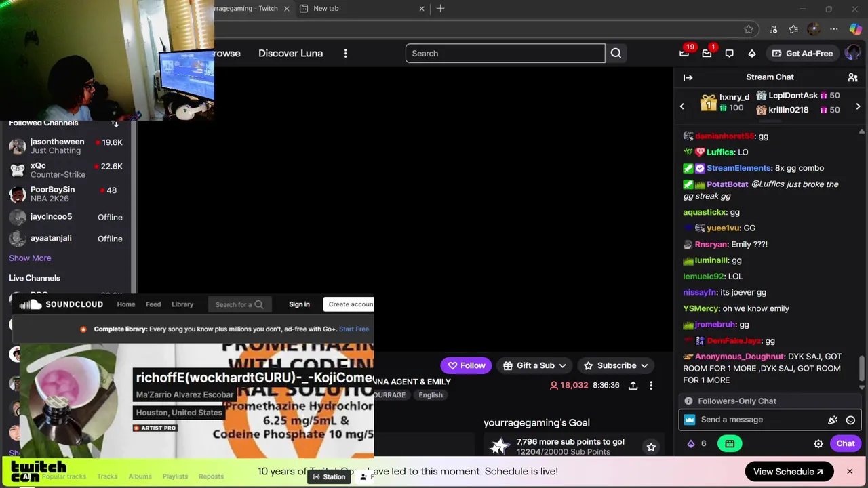Click the SoundCloud Sign in button
868x488 pixels.
pyautogui.click(x=299, y=304)
